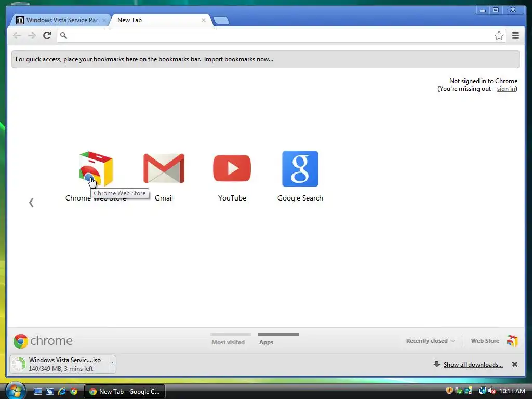Click the Show desktop quick launch icon
This screenshot has width=532, height=399.
(37, 392)
